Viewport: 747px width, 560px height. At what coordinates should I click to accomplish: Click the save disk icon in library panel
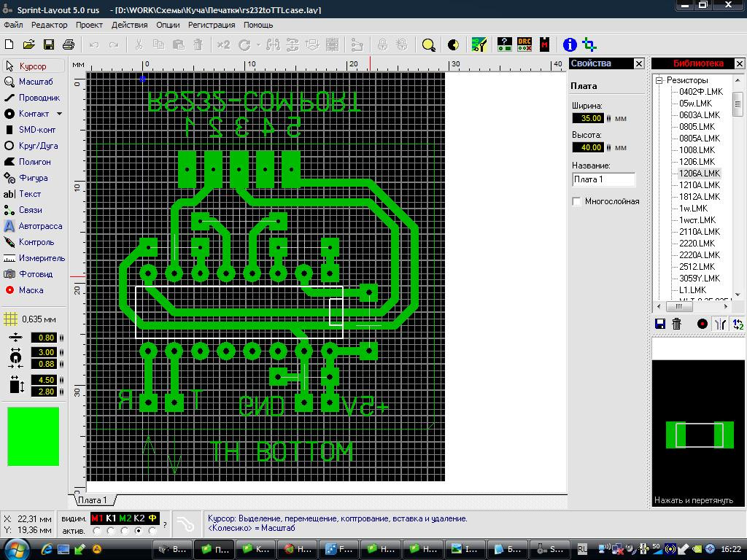(659, 324)
